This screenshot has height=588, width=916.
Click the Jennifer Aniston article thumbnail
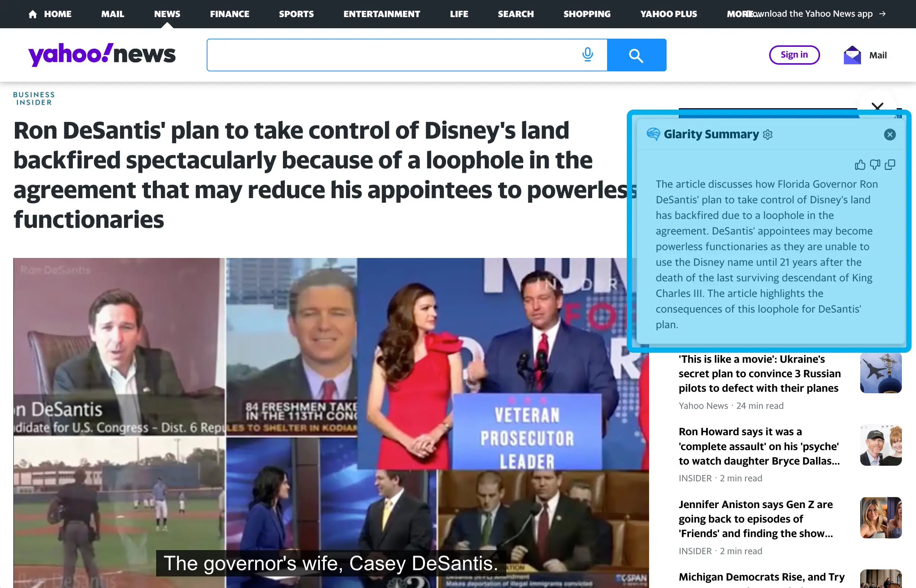[880, 517]
